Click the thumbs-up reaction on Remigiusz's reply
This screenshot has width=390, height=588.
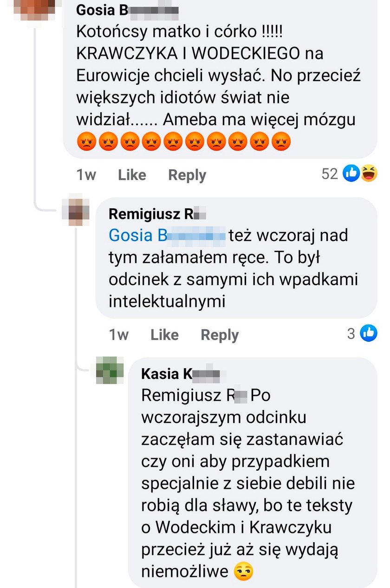[369, 333]
